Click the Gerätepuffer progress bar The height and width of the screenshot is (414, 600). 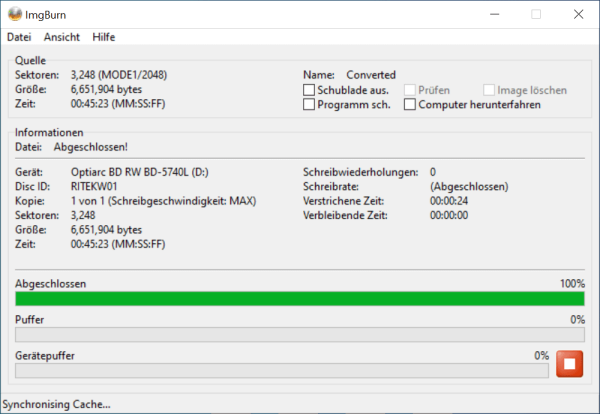pos(282,371)
